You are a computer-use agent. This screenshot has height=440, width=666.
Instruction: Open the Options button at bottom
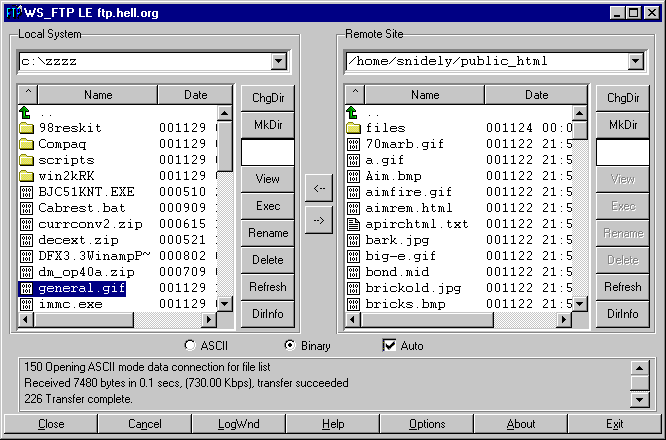point(427,424)
